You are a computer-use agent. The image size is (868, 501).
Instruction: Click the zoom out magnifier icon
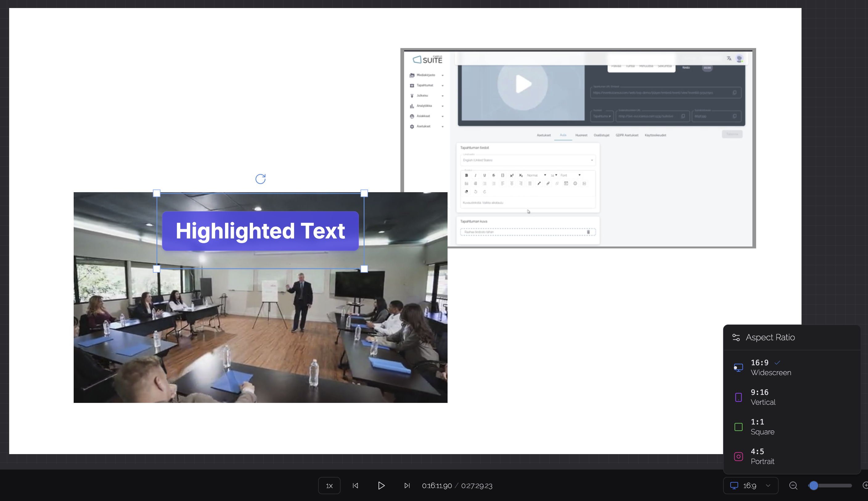tap(793, 486)
